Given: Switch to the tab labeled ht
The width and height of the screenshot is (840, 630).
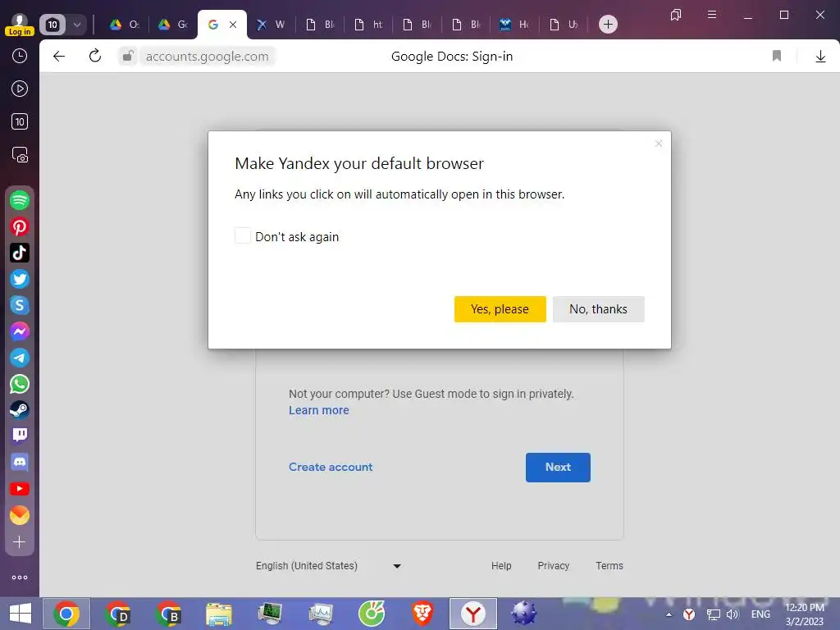Looking at the screenshot, I should [369, 25].
